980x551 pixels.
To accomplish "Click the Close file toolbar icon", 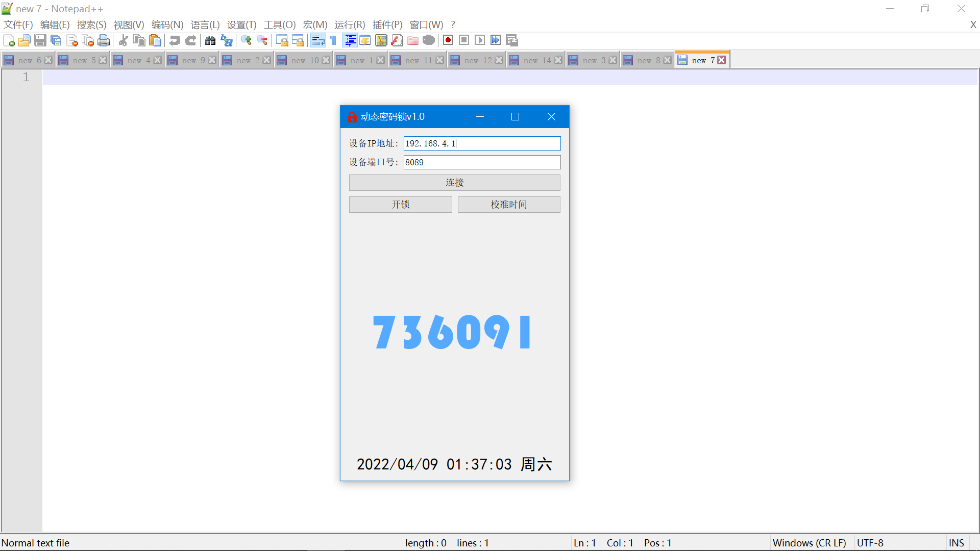I will coord(72,40).
